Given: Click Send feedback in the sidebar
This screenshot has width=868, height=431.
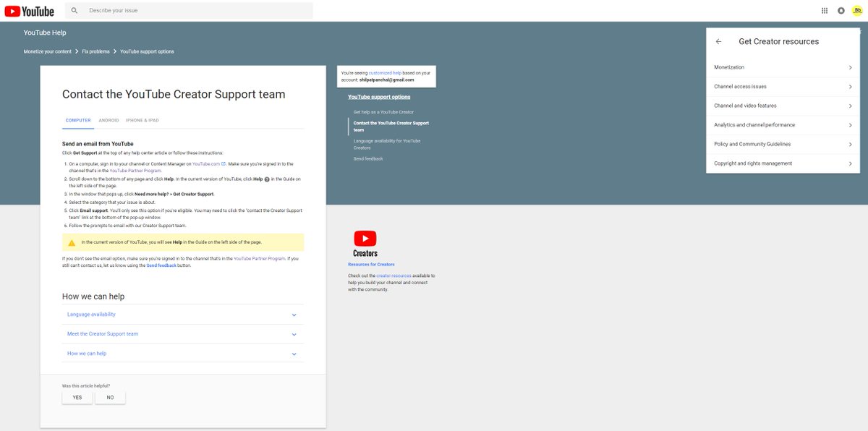Looking at the screenshot, I should (368, 158).
